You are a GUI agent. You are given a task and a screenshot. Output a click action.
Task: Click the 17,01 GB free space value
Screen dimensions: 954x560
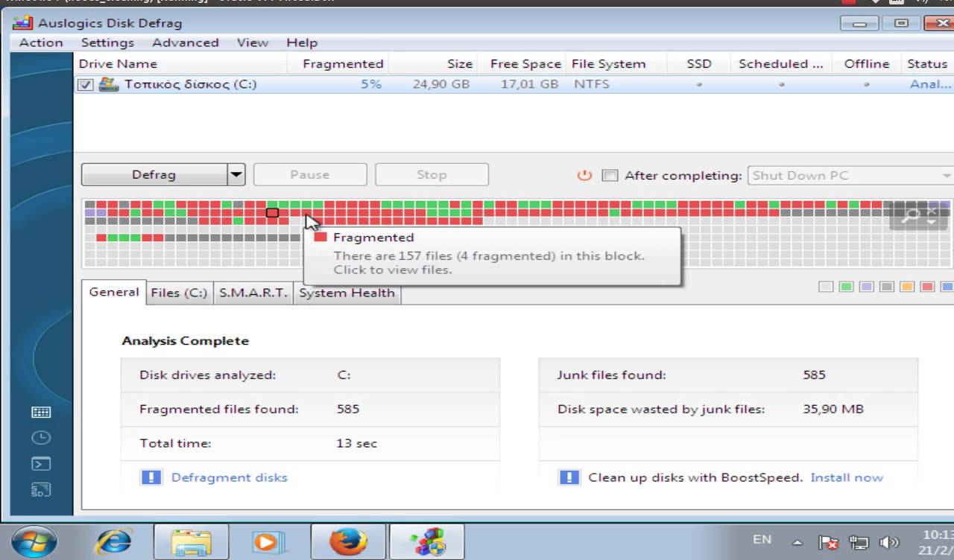(x=529, y=84)
